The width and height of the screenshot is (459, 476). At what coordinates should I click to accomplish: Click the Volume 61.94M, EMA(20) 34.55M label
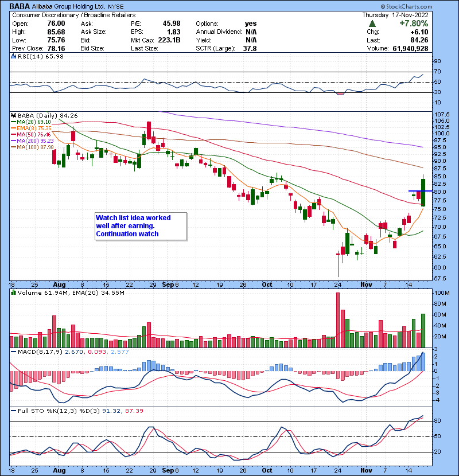coord(71,292)
